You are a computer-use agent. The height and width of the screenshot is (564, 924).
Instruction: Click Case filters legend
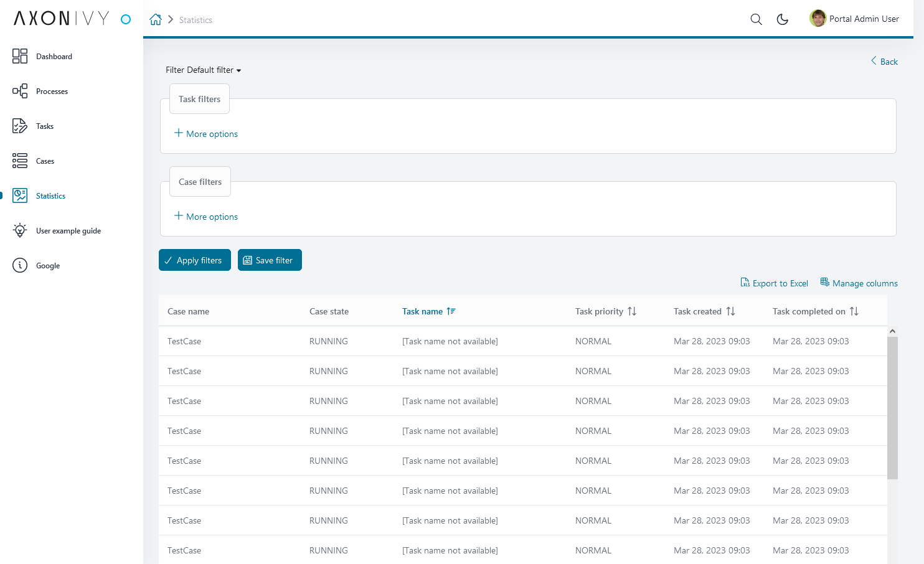coord(200,182)
